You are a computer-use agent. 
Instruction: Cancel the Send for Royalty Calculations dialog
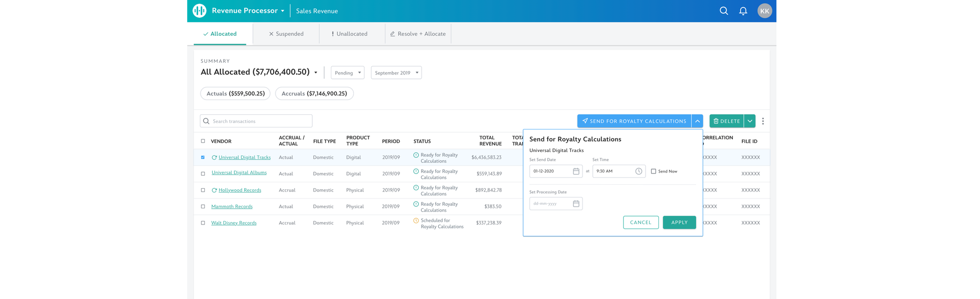641,223
